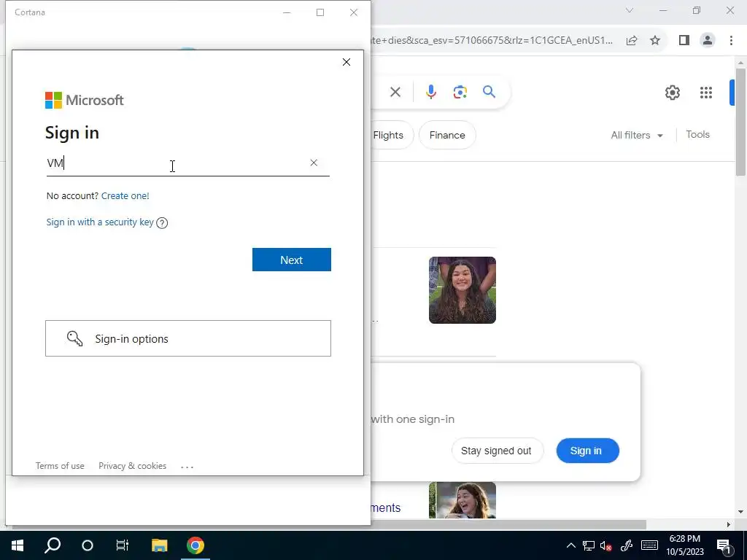This screenshot has width=747, height=560.
Task: Toggle the Chrome side panel
Action: click(684, 41)
